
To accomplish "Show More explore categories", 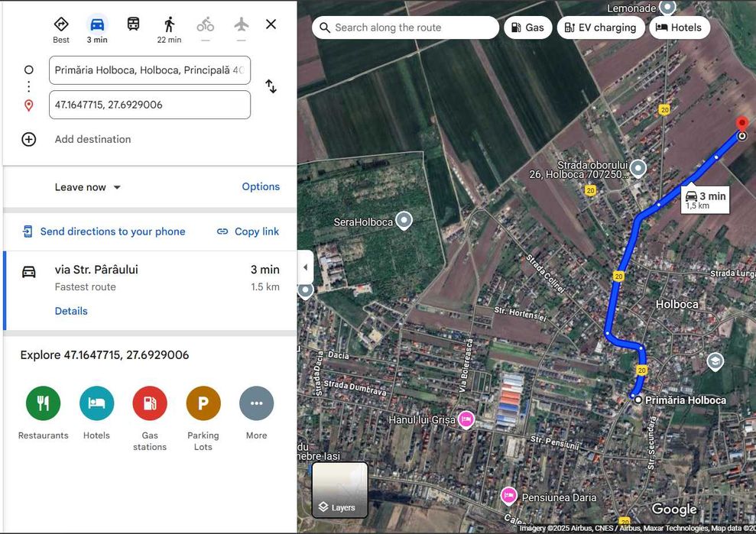I will pos(257,403).
